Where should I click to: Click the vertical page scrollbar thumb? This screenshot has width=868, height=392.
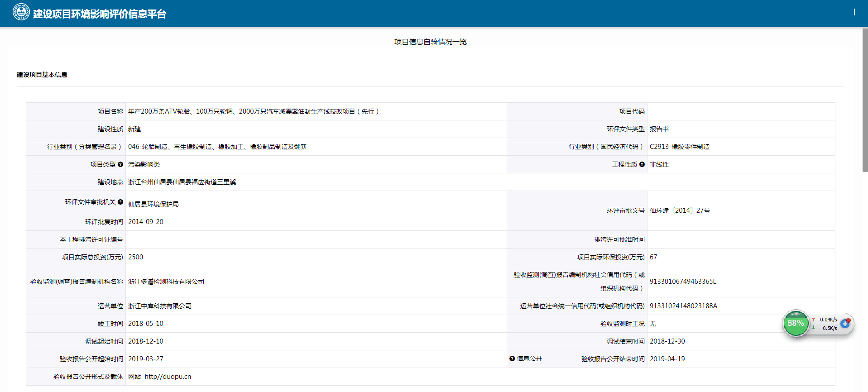click(865, 100)
